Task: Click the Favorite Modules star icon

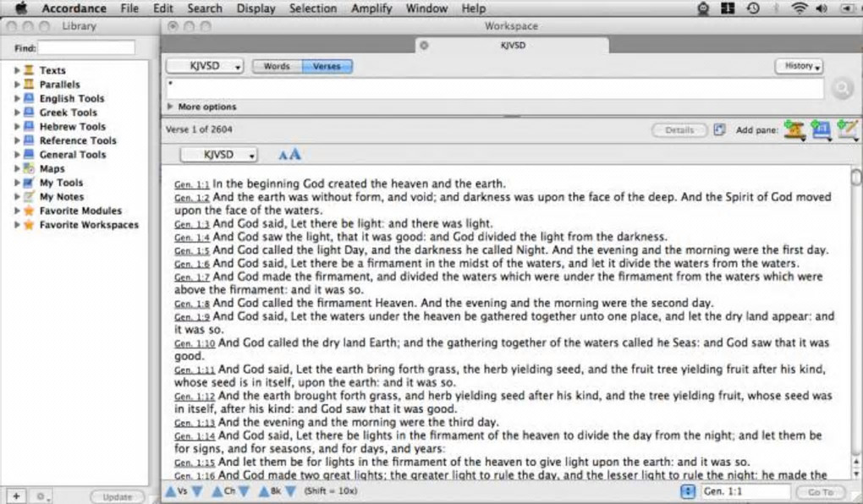Action: tap(29, 211)
